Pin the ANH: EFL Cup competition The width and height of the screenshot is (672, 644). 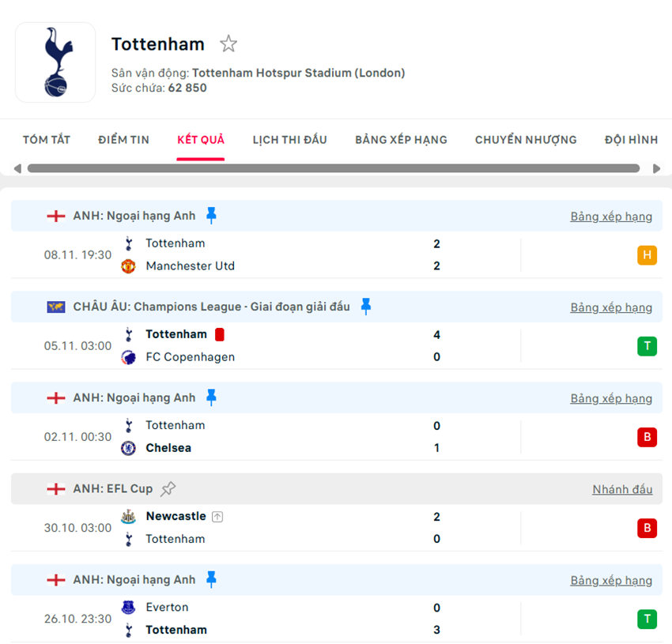[x=168, y=488]
